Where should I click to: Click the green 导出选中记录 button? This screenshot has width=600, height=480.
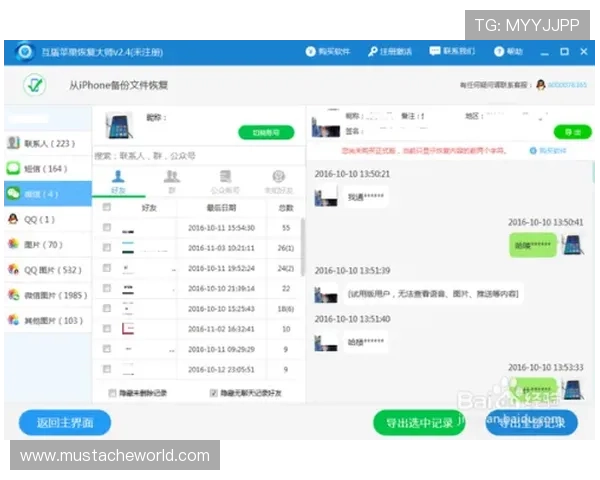[x=419, y=423]
